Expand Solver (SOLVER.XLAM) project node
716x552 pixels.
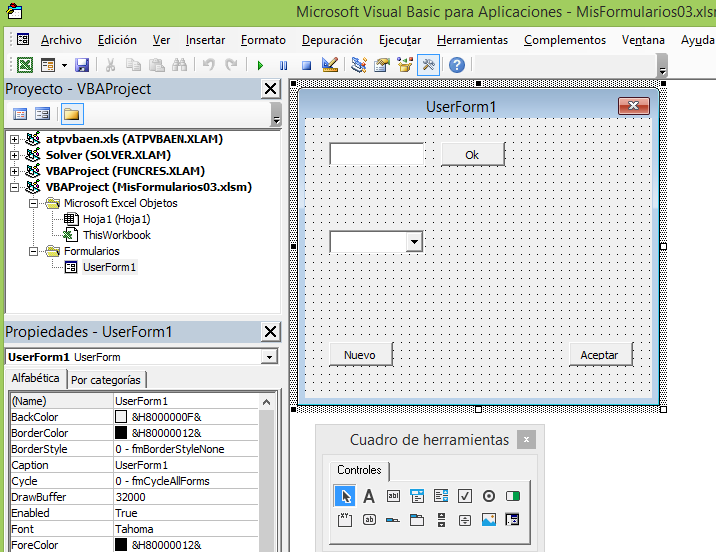pyautogui.click(x=15, y=155)
